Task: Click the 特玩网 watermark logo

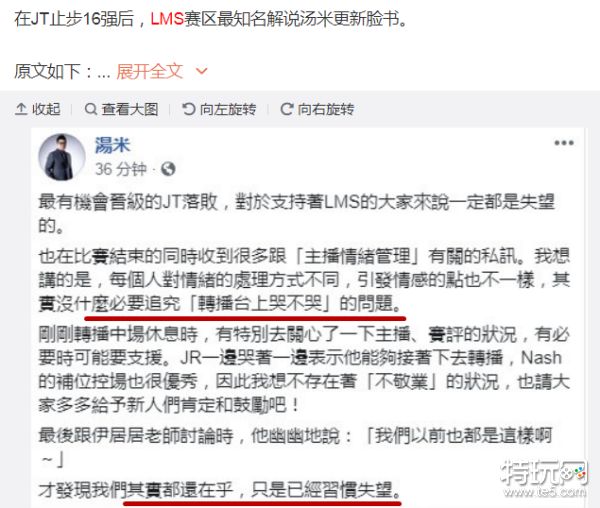Action: click(544, 478)
